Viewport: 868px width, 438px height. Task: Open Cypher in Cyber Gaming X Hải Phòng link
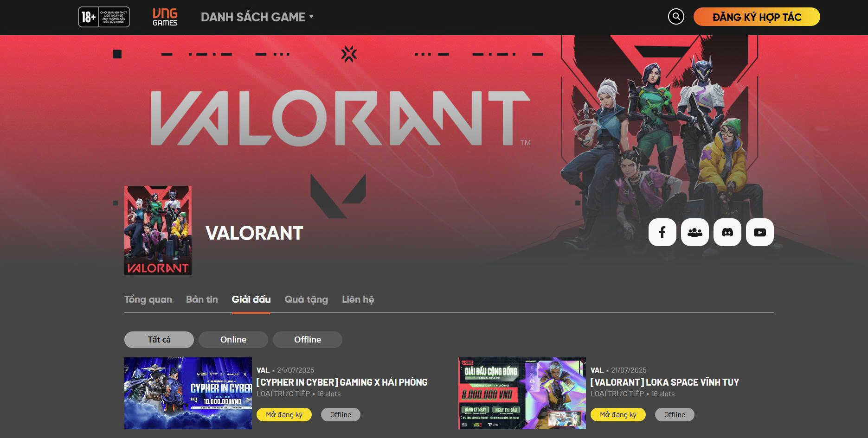[x=342, y=382]
